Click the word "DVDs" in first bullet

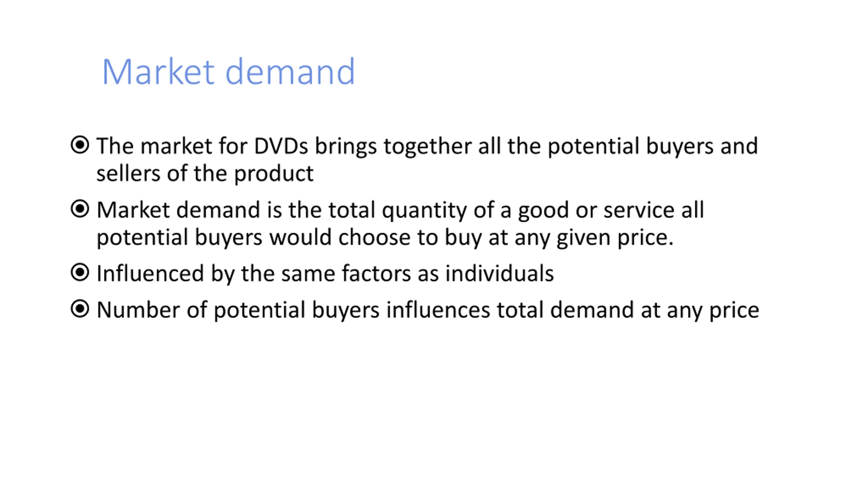(x=281, y=146)
